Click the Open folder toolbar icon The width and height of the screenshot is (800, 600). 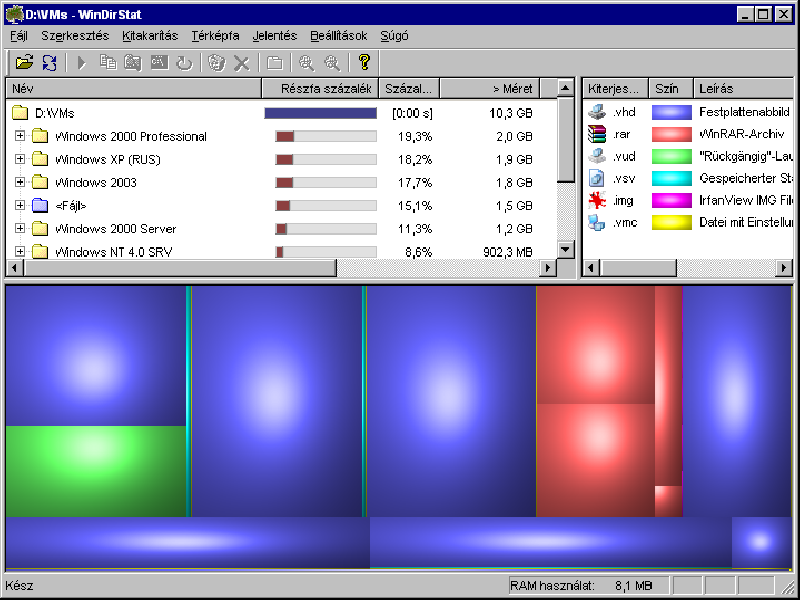click(x=24, y=62)
